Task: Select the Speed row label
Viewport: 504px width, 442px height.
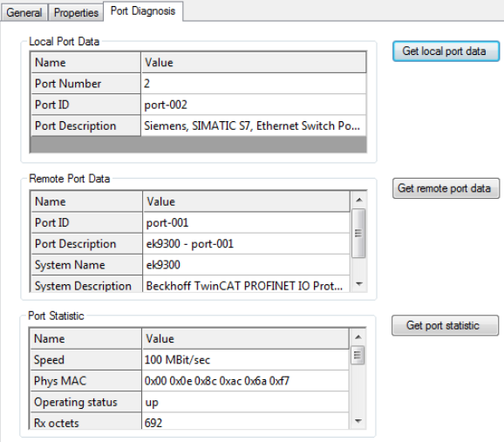Action: pyautogui.click(x=85, y=360)
